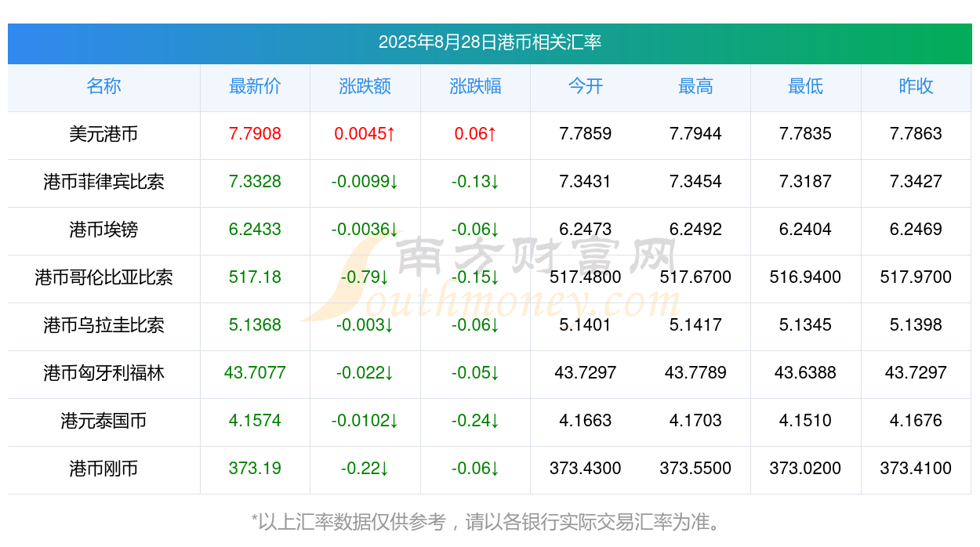This screenshot has width=980, height=547.
Task: Select opening value 4.1663
Action: (x=586, y=421)
